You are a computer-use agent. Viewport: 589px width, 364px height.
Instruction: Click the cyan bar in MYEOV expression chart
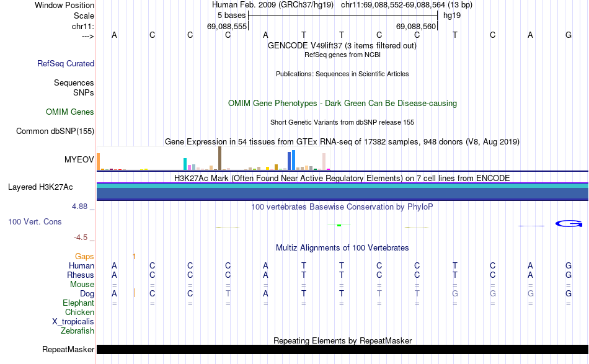[185, 164]
